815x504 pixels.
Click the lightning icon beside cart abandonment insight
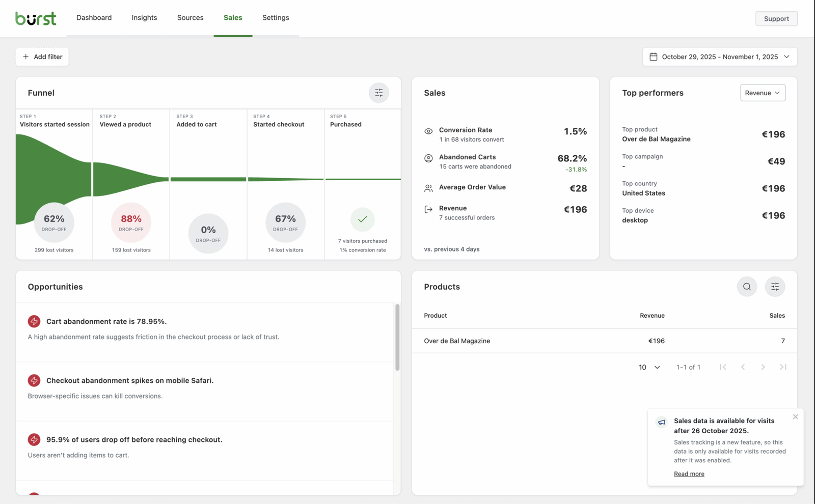(34, 321)
